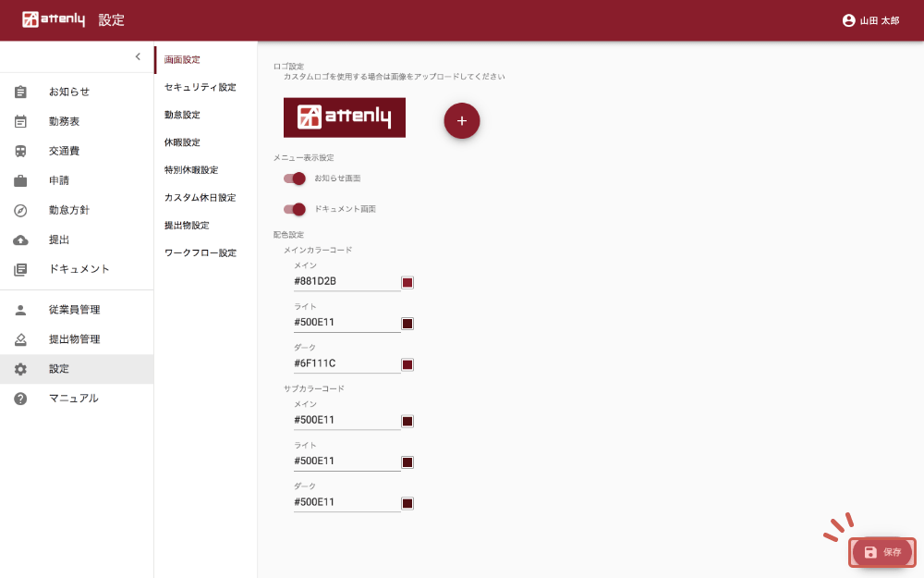The image size is (924, 578).
Task: Click the help icon for マニュアル
Action: tap(20, 399)
